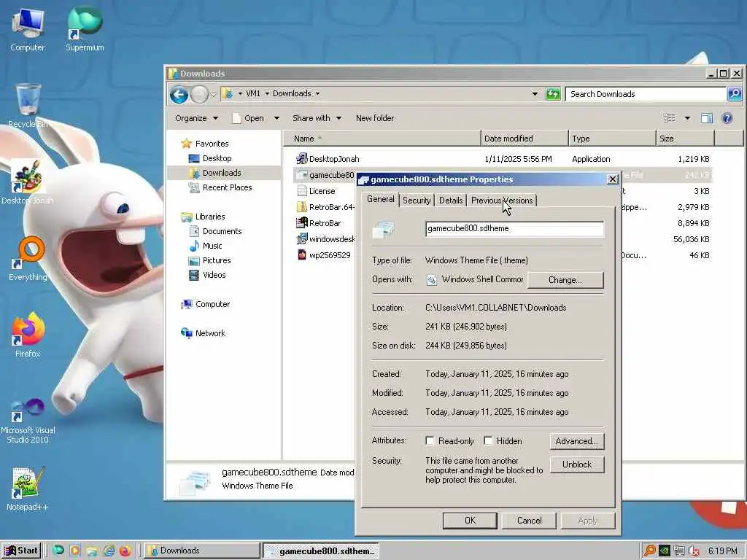This screenshot has width=747, height=560.
Task: Open Explorer help question mark icon
Action: click(x=727, y=118)
